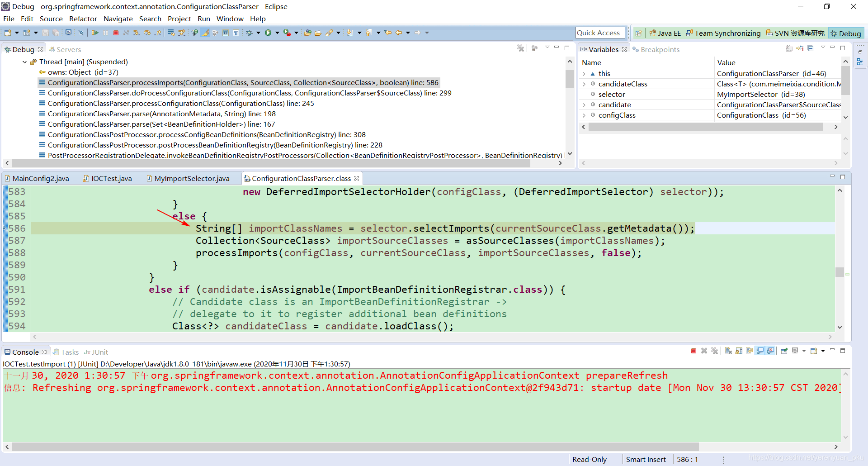Click the Drop to Frame icon
868x466 pixels.
pos(171,33)
